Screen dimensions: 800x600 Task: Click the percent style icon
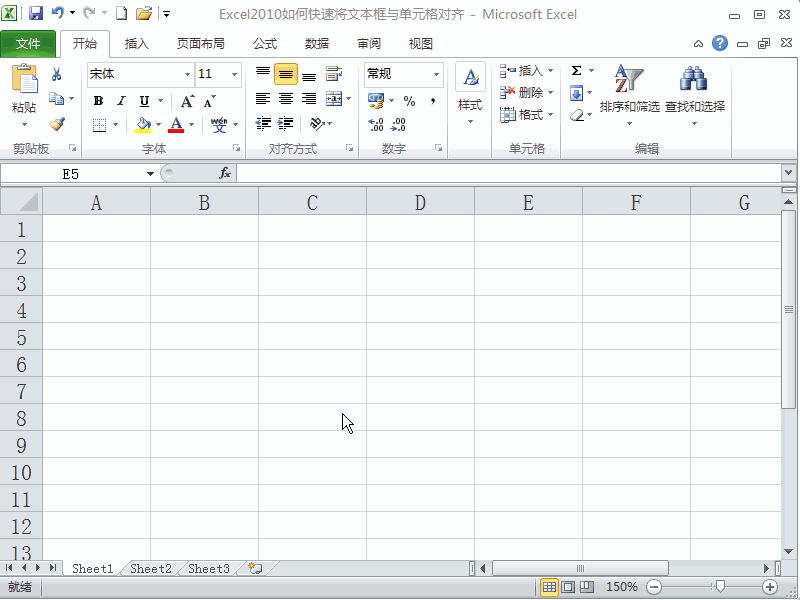click(408, 100)
